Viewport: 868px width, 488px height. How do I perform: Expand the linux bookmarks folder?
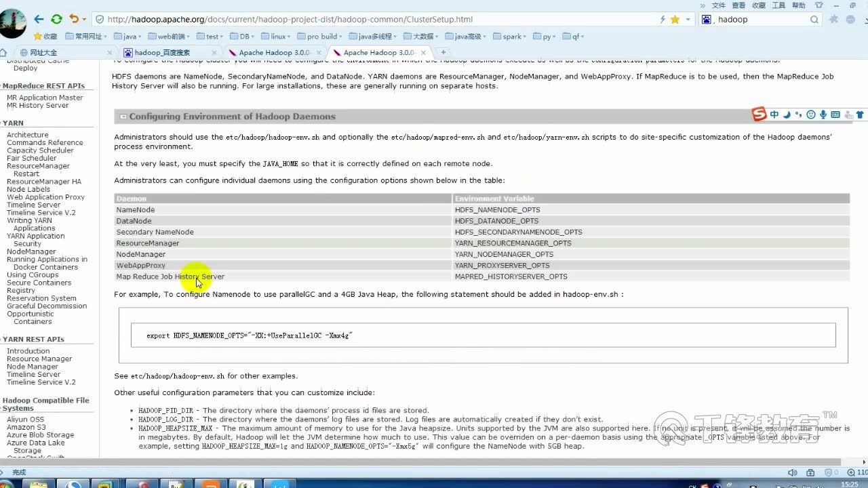[276, 37]
